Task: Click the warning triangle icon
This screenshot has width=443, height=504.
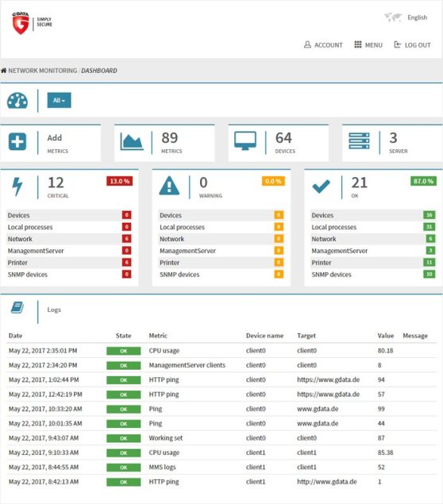Action: click(169, 186)
